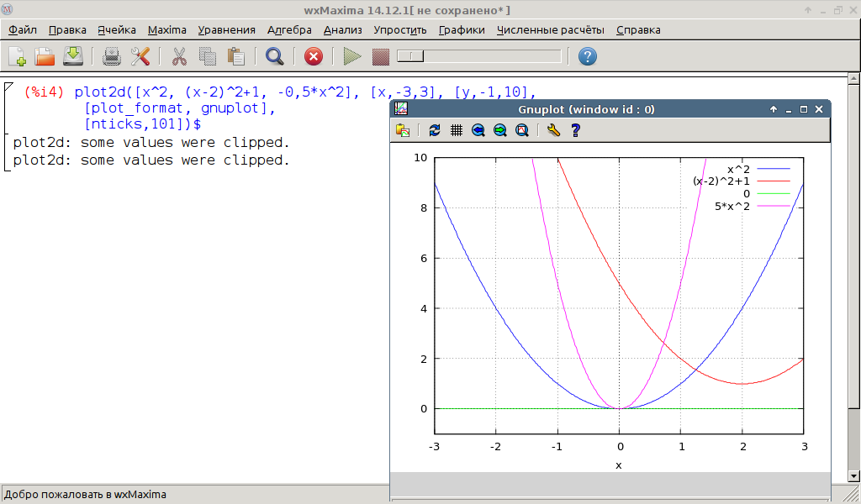Image resolution: width=861 pixels, height=504 pixels.
Task: Click the New document icon
Action: 17,56
